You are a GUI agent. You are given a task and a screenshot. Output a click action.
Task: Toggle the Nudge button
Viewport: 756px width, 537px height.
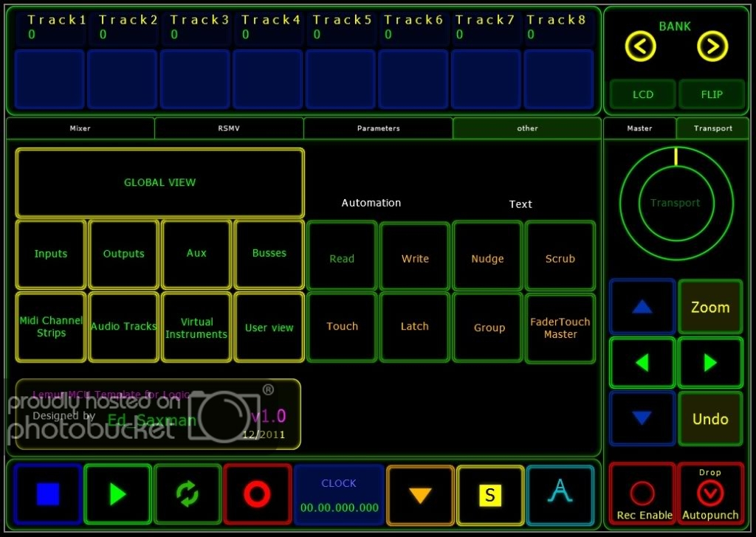(x=487, y=256)
